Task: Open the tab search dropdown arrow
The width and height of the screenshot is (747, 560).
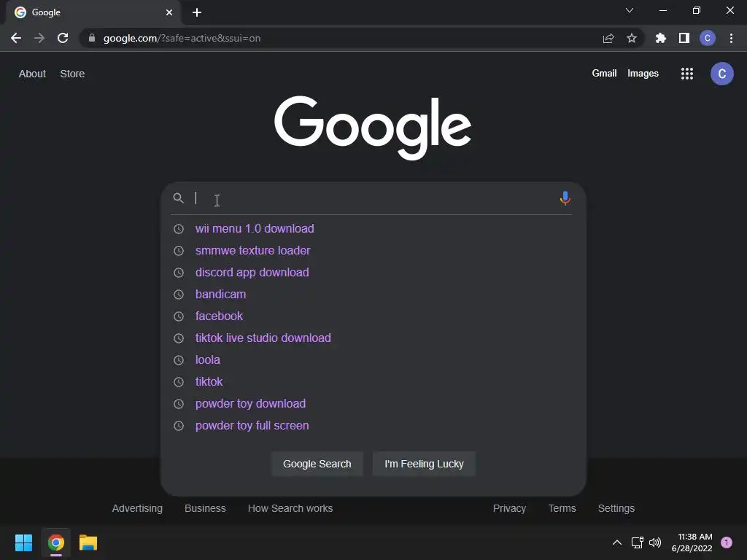Action: click(630, 10)
